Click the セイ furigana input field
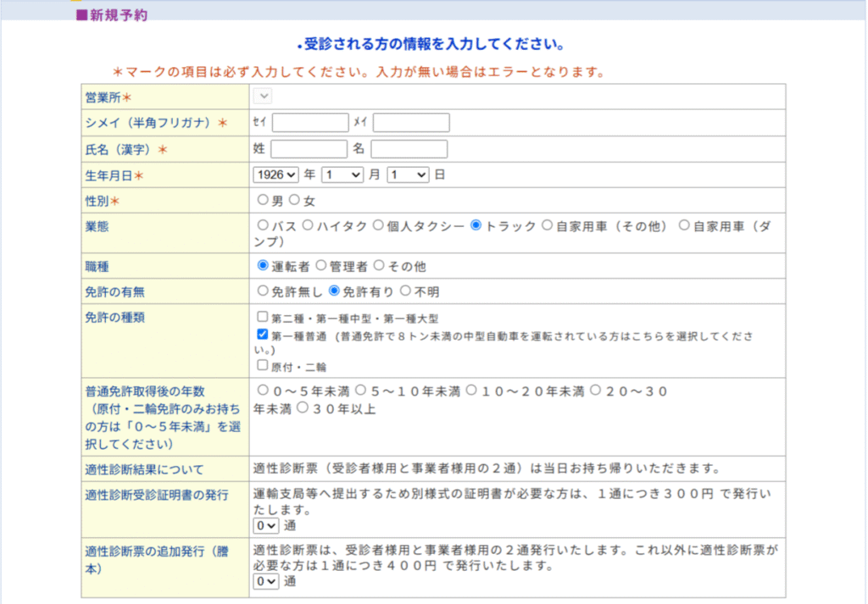868x604 pixels. tap(310, 123)
